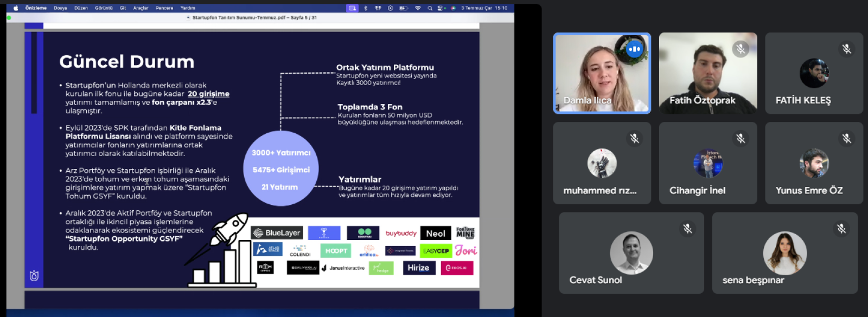Click the Yatırımlar heading on slide
Viewport: 868px width, 317px height.
coord(360,179)
